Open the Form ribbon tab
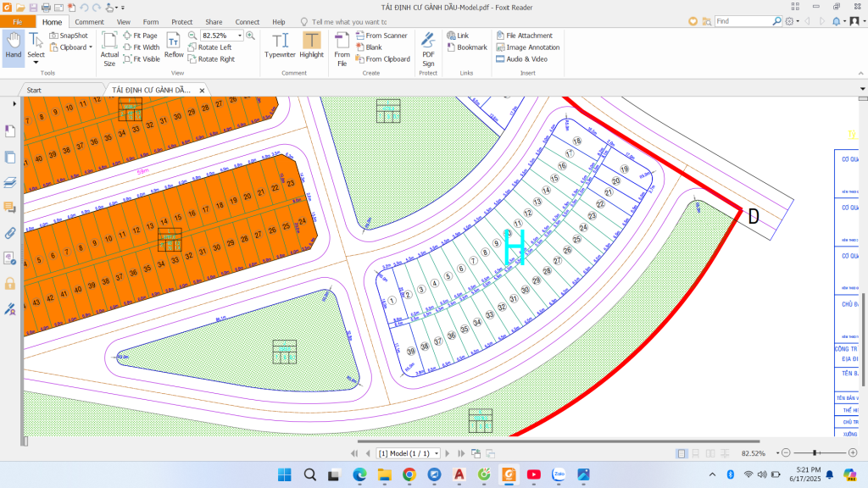Screen dimensions: 868x488 (x=151, y=22)
